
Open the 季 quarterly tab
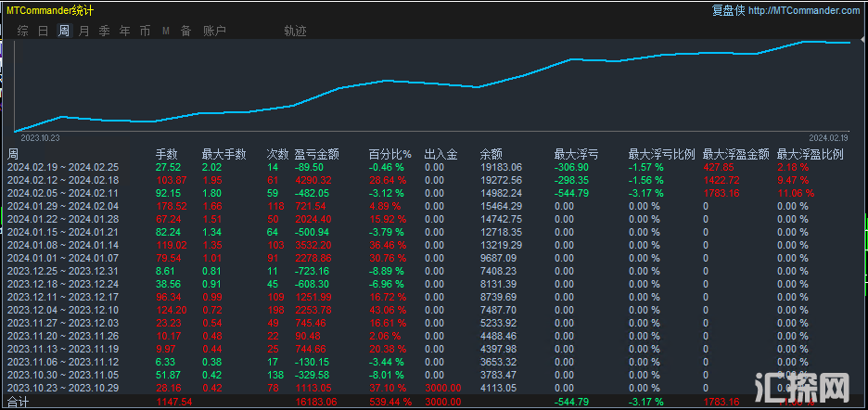[x=104, y=31]
